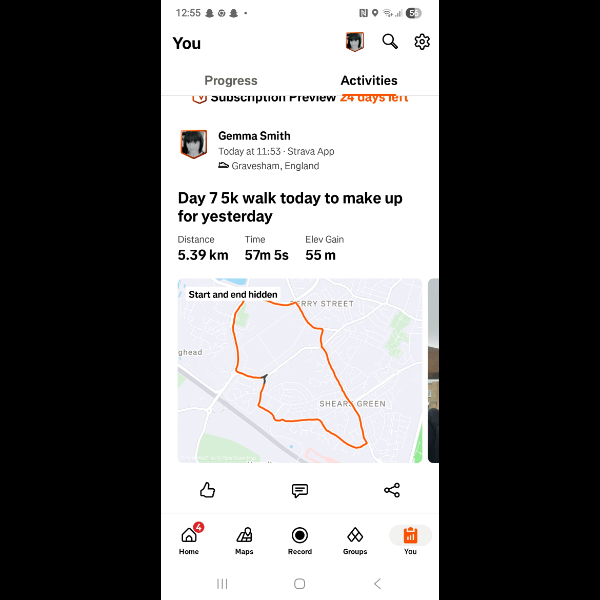Open the search magnifier icon

[x=390, y=41]
